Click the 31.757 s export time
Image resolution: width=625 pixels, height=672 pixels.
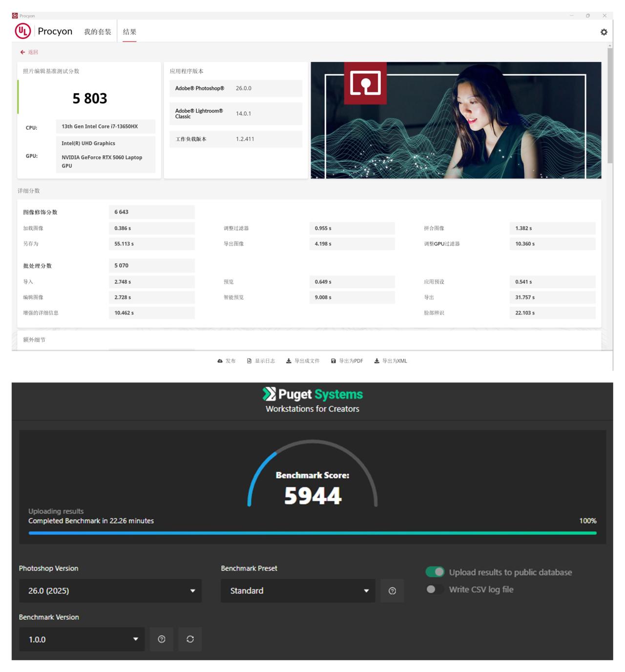click(525, 297)
